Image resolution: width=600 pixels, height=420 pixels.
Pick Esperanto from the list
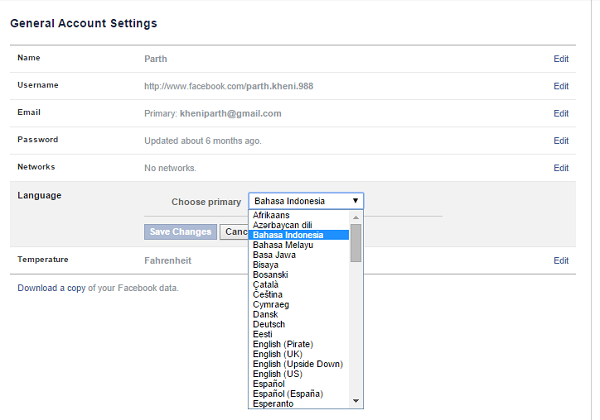298,404
